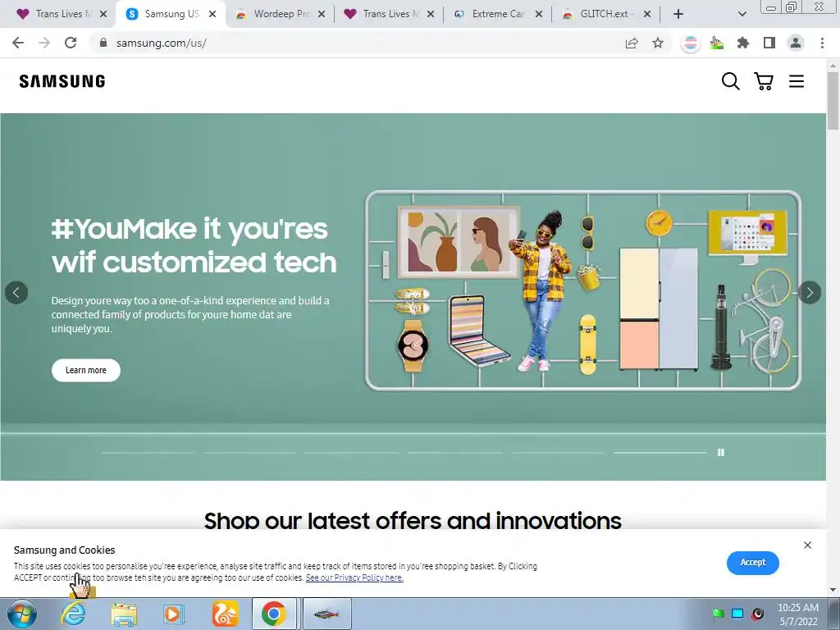Reload the current page

coord(71,43)
